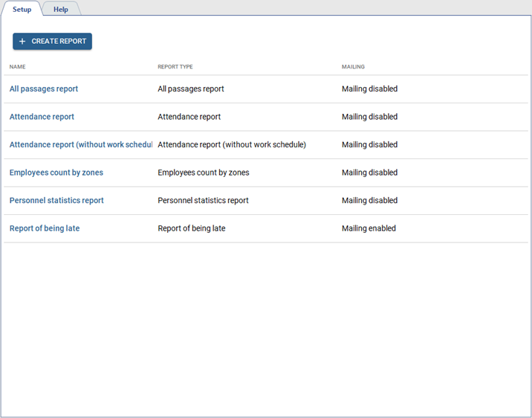
Task: Click the NAME column header
Action: tap(17, 67)
